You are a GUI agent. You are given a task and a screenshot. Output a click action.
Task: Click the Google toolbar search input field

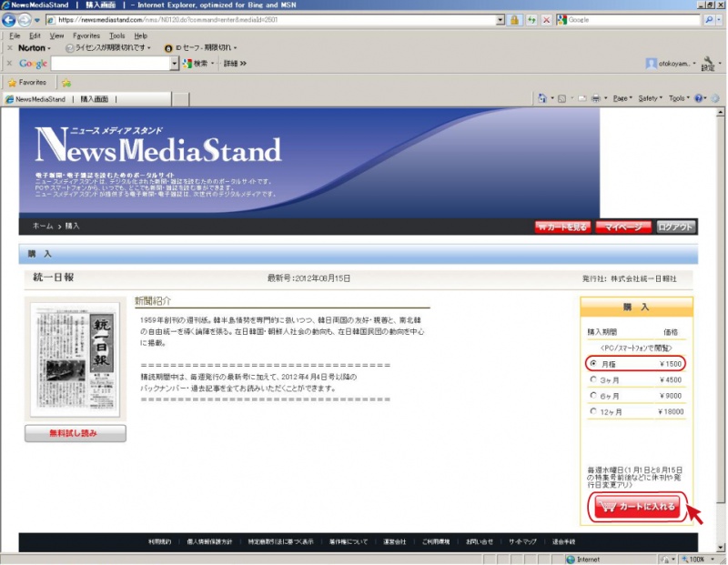pyautogui.click(x=110, y=64)
